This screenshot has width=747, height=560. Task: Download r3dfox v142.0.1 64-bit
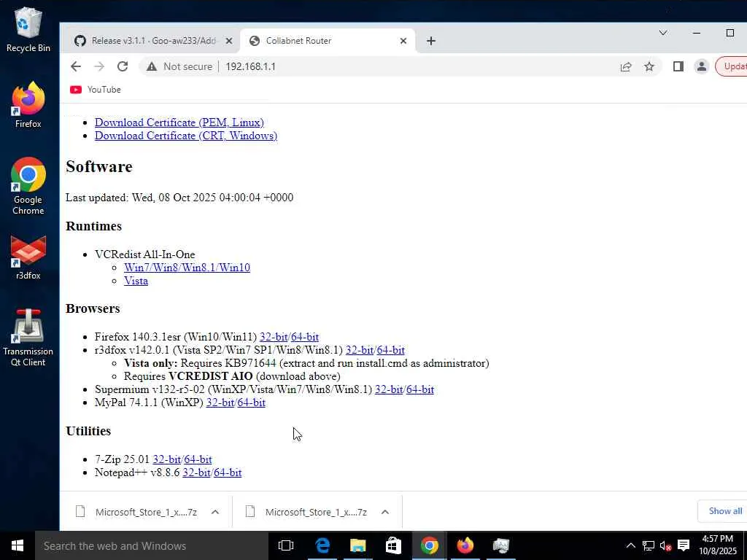click(391, 350)
